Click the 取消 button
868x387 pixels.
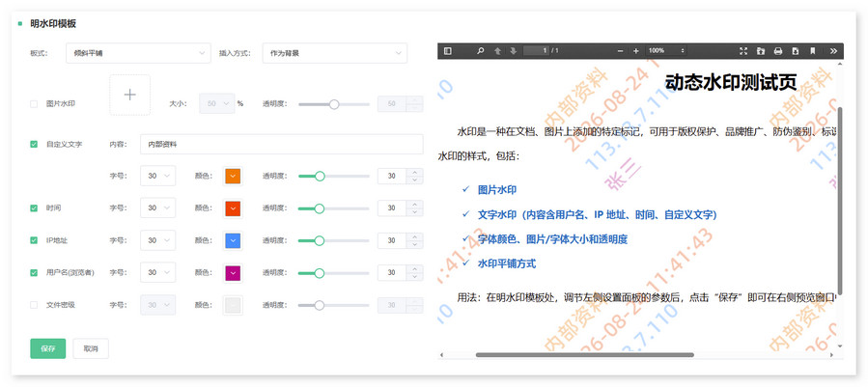(x=91, y=348)
